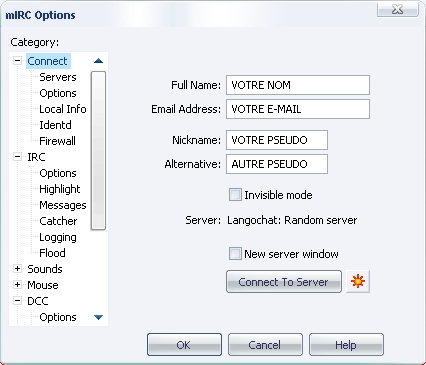426x365 pixels.
Task: Click the category list scroll-down arrow
Action: [98, 317]
